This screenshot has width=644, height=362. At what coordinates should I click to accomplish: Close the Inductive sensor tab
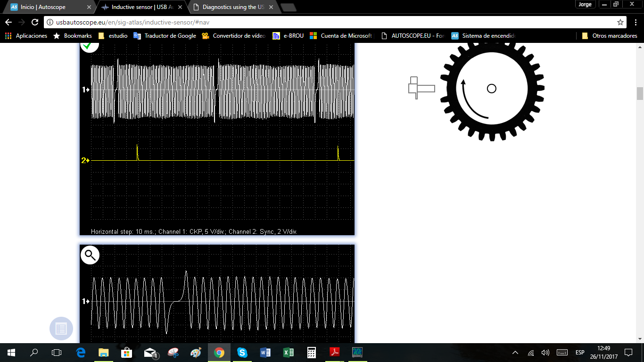click(180, 7)
